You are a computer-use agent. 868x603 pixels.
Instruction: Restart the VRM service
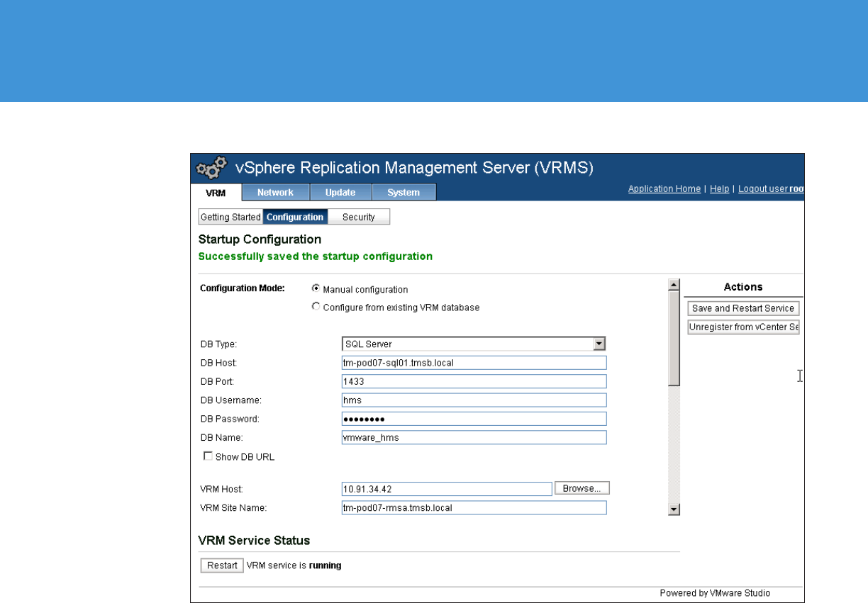(222, 565)
